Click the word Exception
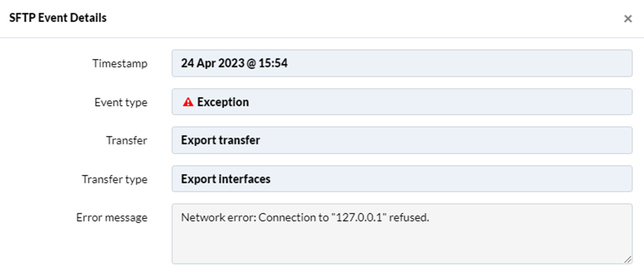 223,102
